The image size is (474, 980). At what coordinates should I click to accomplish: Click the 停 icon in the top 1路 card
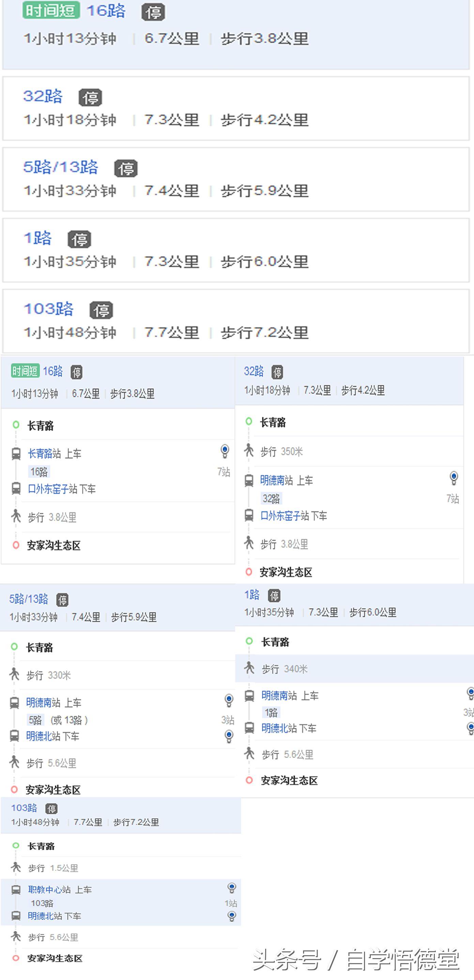pyautogui.click(x=79, y=239)
